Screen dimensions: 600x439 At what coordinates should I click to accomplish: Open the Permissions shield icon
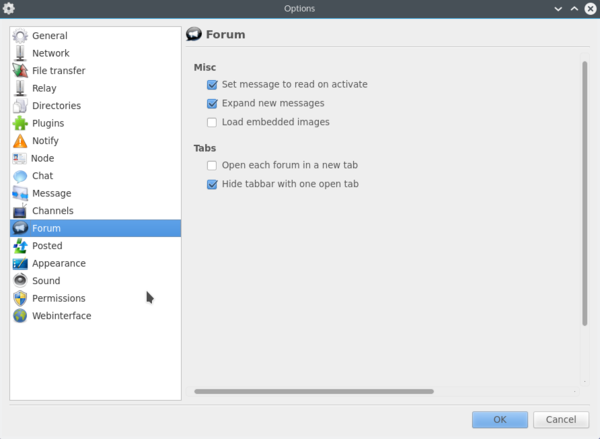pos(20,299)
